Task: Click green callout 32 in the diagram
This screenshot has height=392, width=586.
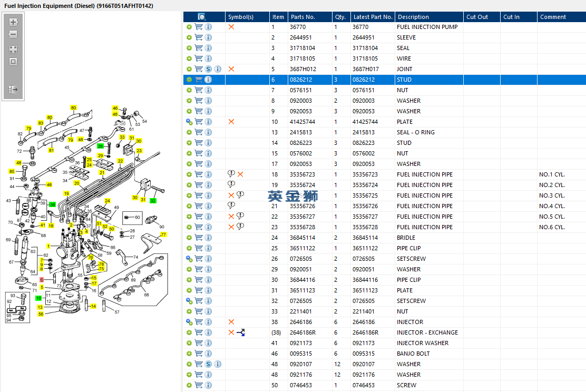Action: (153, 201)
